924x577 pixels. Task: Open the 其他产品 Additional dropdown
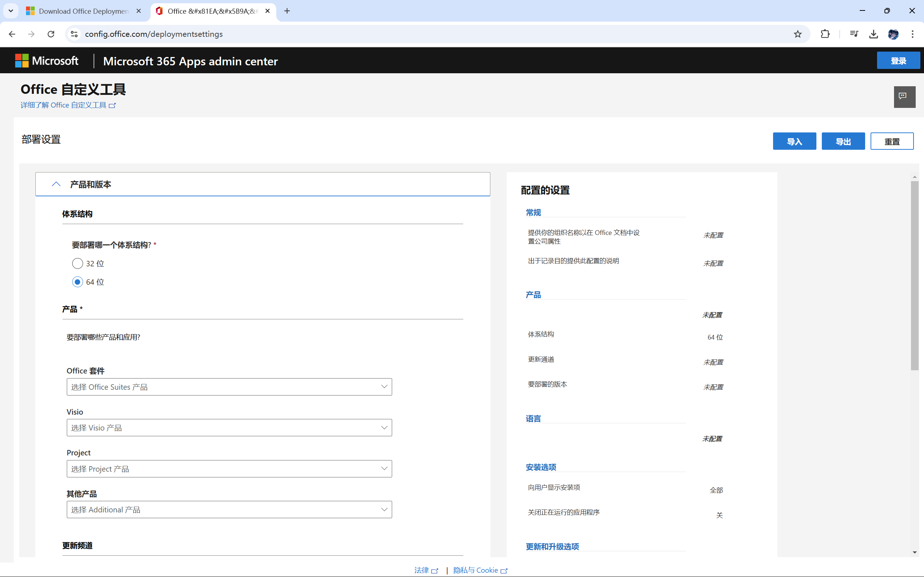[229, 510]
